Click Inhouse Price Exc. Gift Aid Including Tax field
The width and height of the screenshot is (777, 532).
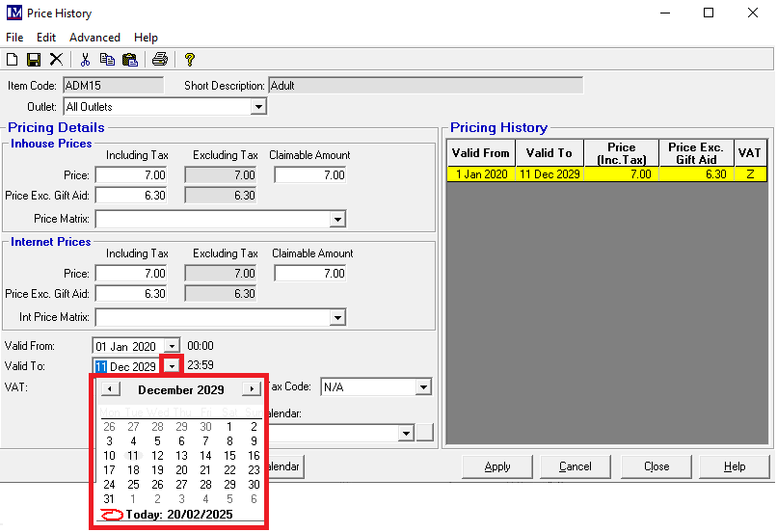tap(131, 196)
